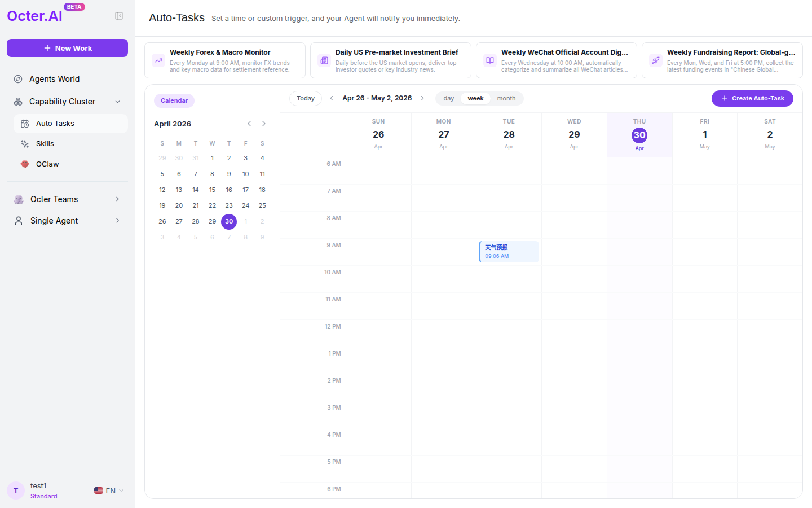Switch calendar to day view
Image resolution: width=812 pixels, height=508 pixels.
pyautogui.click(x=449, y=98)
